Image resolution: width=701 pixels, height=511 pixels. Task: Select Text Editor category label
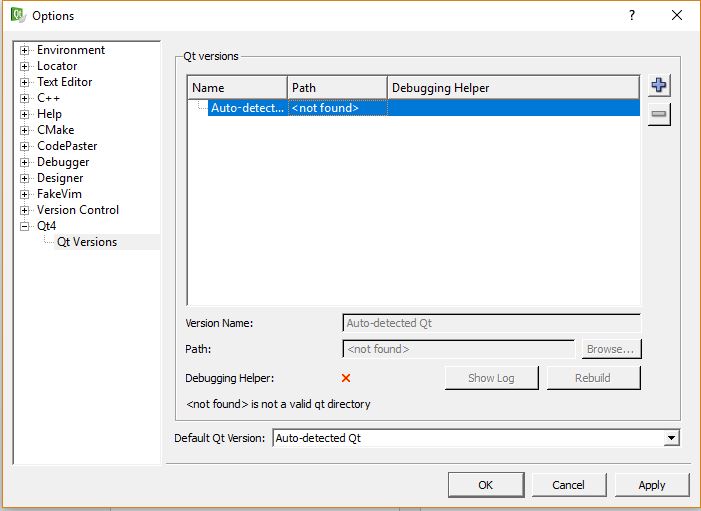[x=65, y=82]
